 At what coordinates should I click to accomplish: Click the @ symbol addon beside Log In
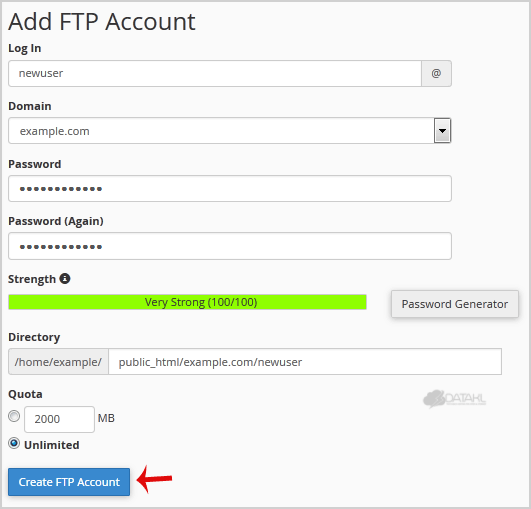pyautogui.click(x=436, y=73)
